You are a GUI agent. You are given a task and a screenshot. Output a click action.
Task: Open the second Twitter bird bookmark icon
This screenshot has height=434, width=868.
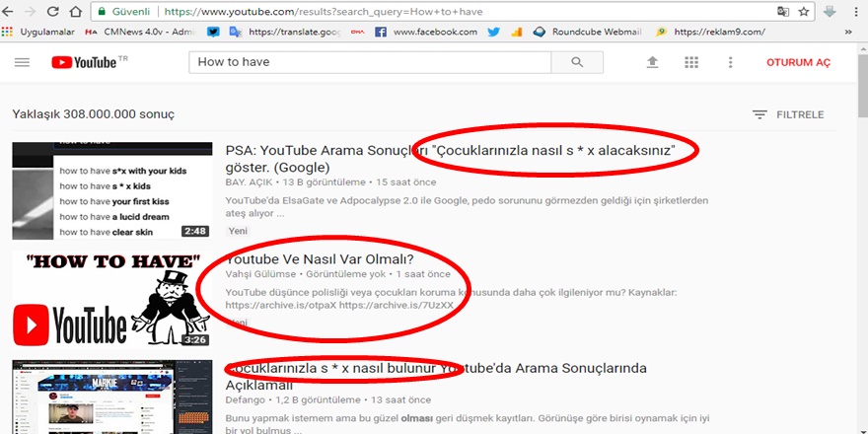[x=494, y=33]
